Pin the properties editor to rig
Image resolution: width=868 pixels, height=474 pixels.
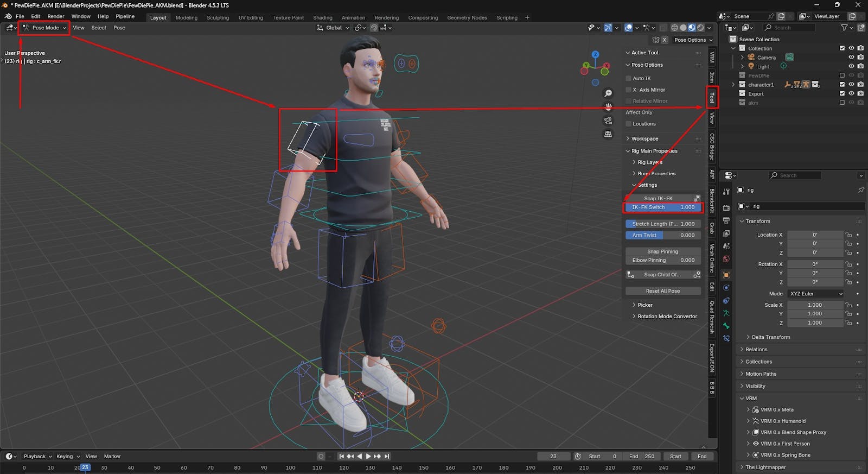[x=860, y=190]
